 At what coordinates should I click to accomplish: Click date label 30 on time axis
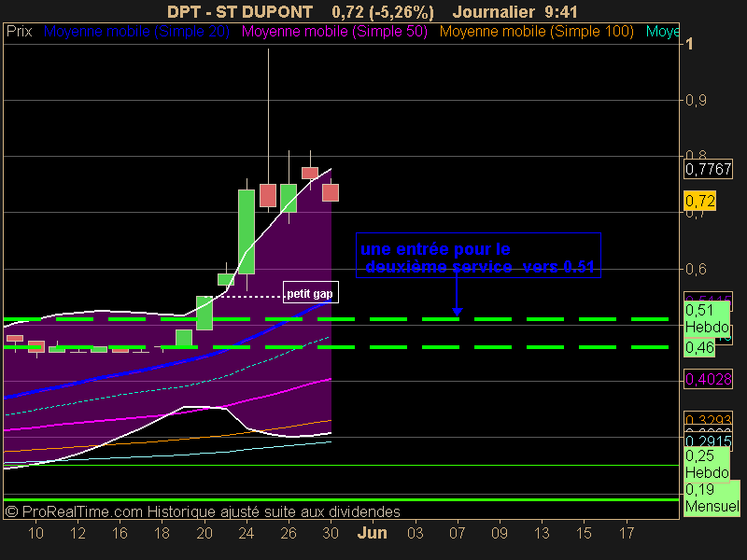331,533
